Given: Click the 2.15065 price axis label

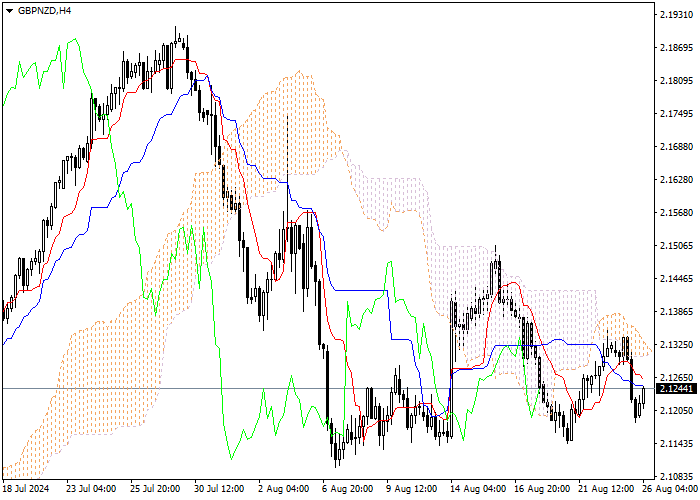Looking at the screenshot, I should tap(676, 246).
